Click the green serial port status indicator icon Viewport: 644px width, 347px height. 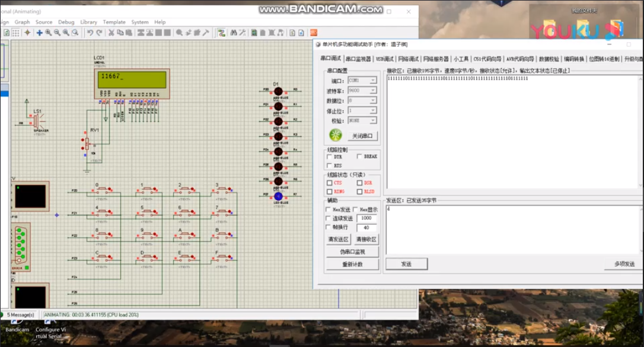(x=336, y=135)
